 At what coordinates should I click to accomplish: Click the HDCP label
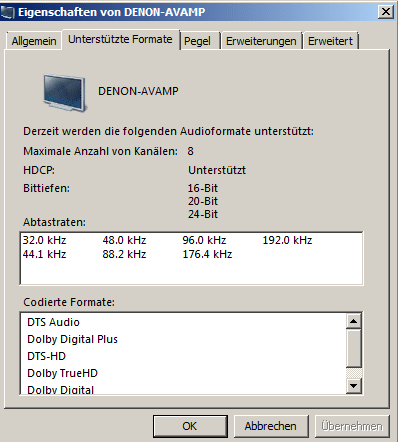pos(39,170)
